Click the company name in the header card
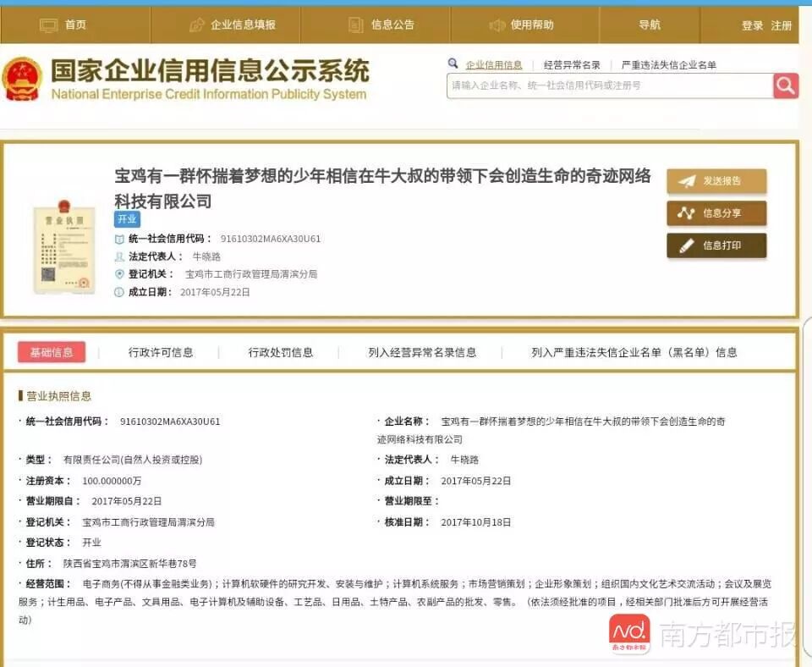812x667 pixels. point(382,188)
